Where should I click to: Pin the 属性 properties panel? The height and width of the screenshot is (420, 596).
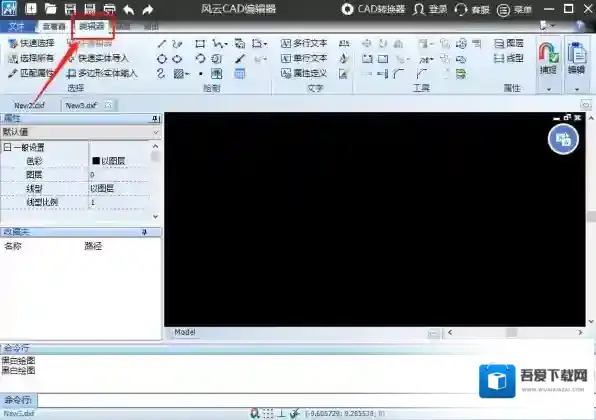click(x=155, y=119)
